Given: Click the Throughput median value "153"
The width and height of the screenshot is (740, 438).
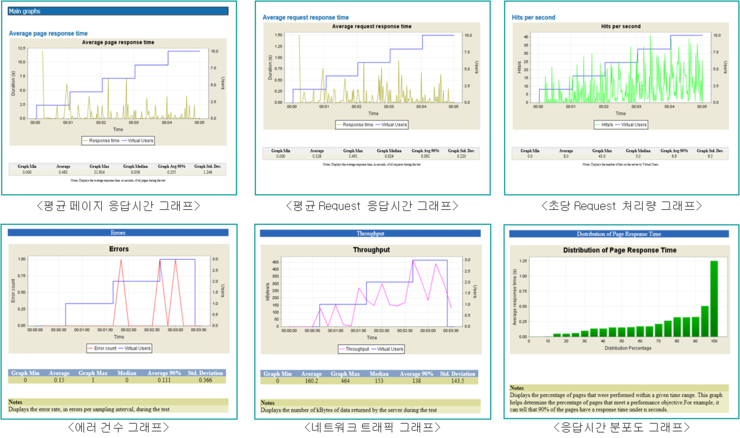Looking at the screenshot, I should (378, 380).
